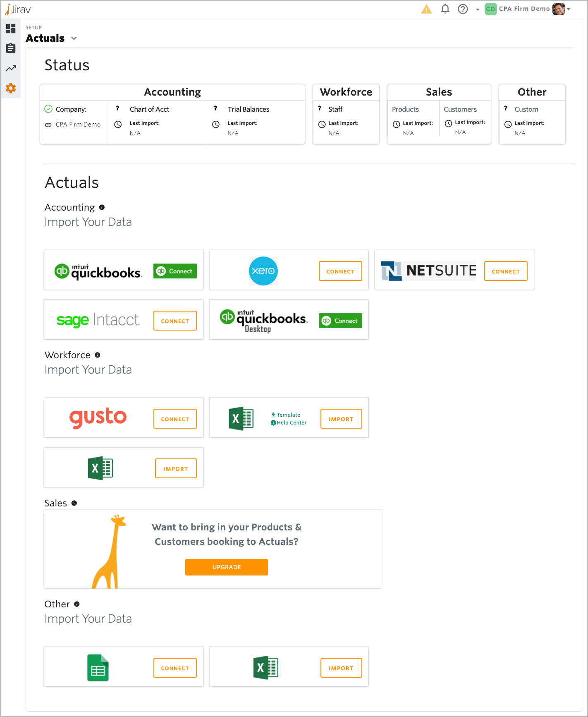Screen dimensions: 588x717
Task: Open the yellow warning triangle alert
Action: (426, 9)
